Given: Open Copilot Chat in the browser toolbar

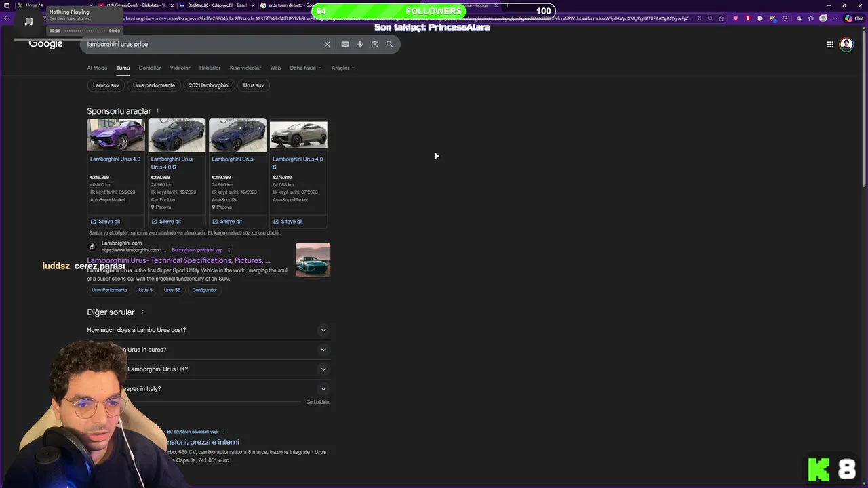Looking at the screenshot, I should tap(853, 18).
